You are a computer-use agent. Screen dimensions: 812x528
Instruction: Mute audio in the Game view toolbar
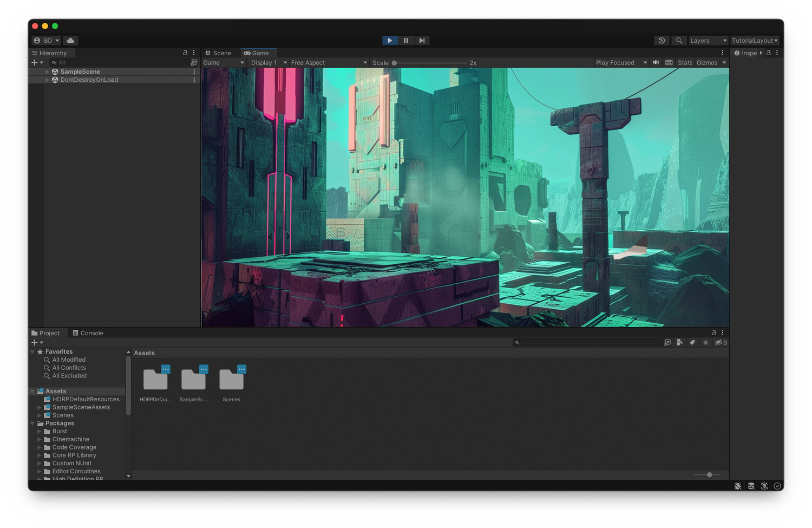[656, 62]
